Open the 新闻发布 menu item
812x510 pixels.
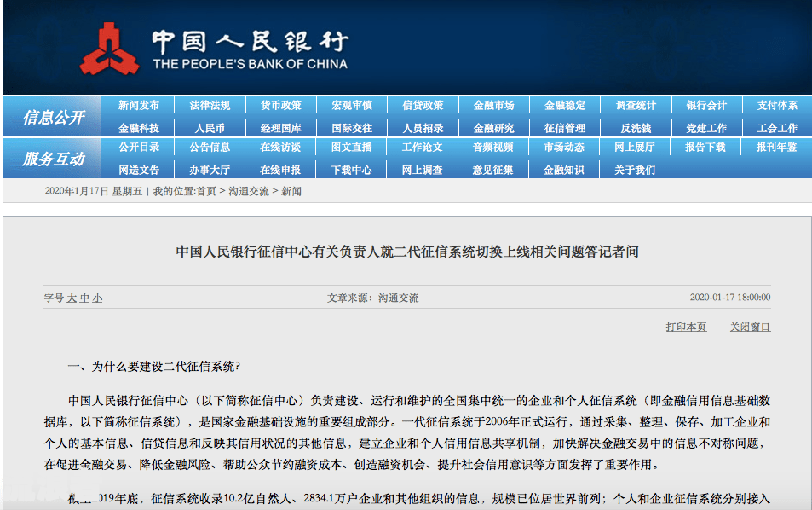[138, 105]
